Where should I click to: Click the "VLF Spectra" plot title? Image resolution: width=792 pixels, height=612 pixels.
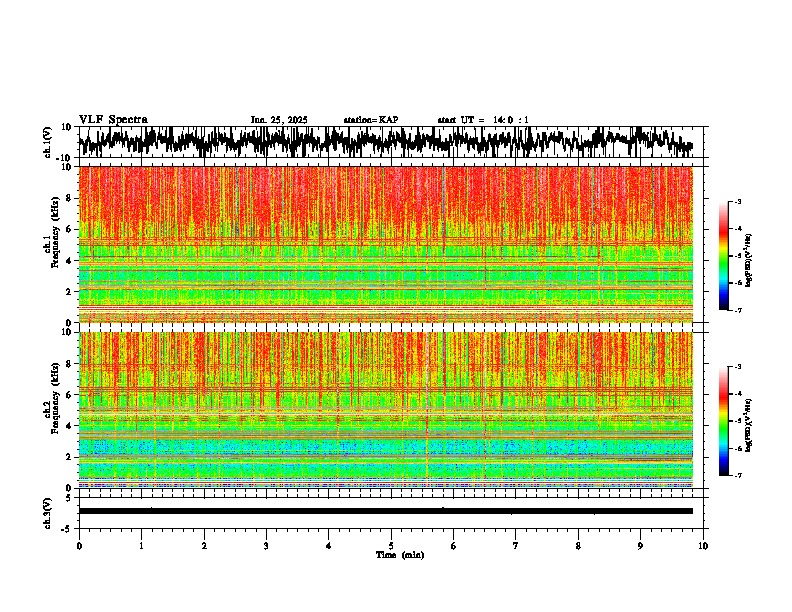[x=113, y=120]
